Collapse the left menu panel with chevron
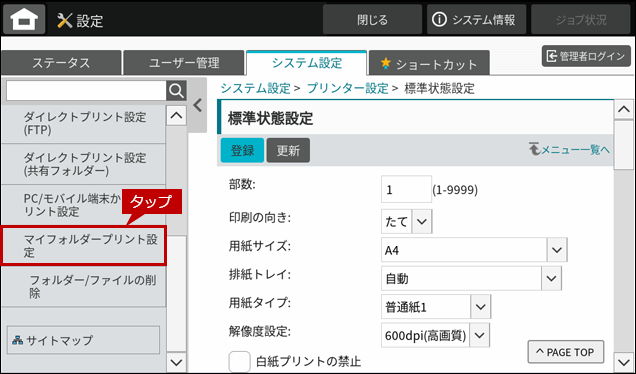This screenshot has width=636, height=374. 198,105
